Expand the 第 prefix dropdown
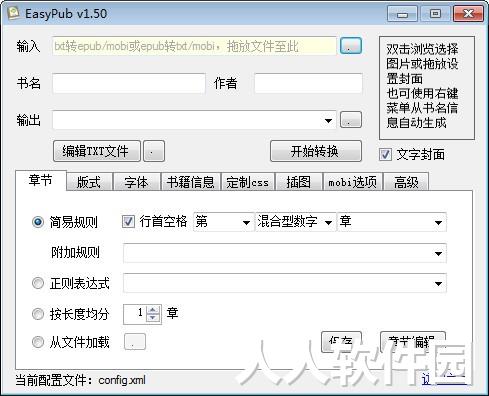489x396 pixels. [x=246, y=222]
